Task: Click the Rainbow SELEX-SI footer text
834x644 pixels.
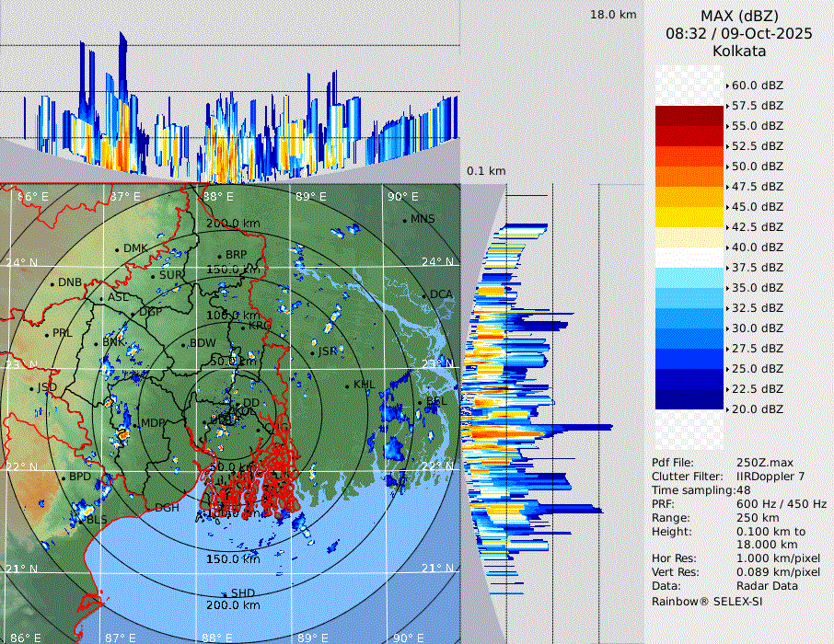Action: click(x=707, y=601)
